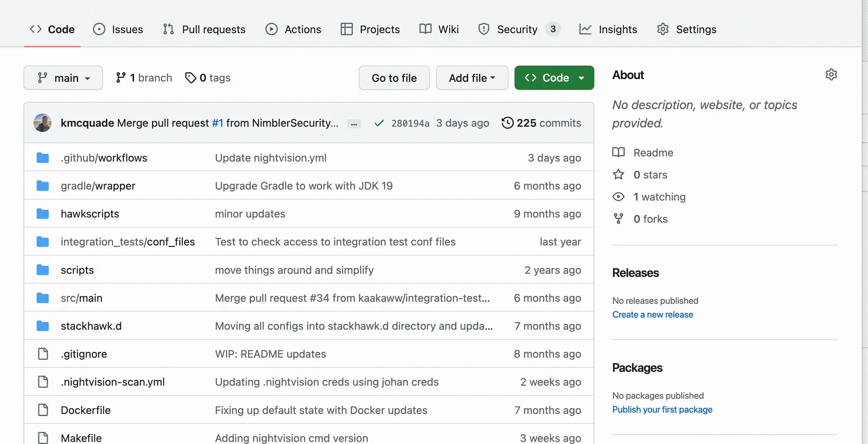The height and width of the screenshot is (444, 868).
Task: Click Create a new release
Action: (653, 315)
